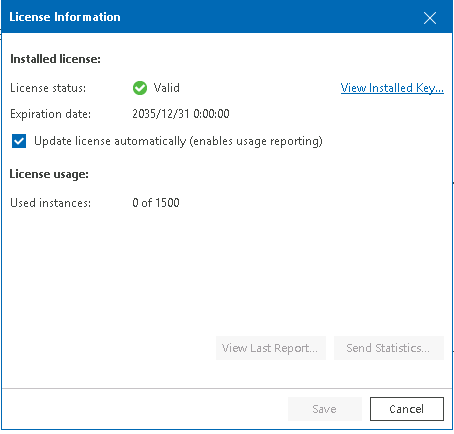Click the green Valid status checkmark icon

tap(140, 88)
